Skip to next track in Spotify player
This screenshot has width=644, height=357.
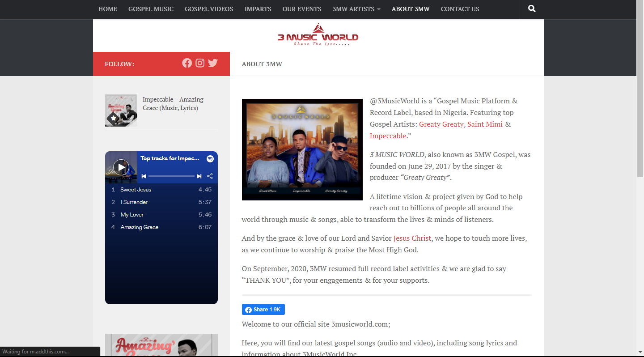point(199,176)
